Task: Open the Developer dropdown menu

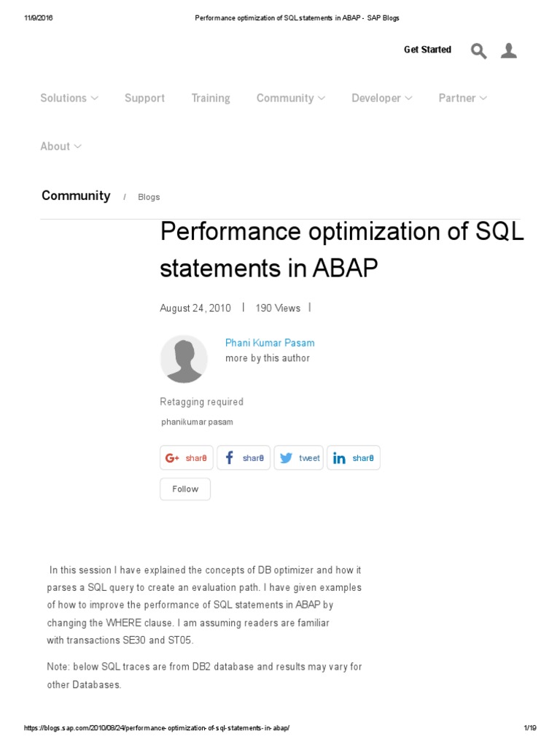Action: (381, 98)
